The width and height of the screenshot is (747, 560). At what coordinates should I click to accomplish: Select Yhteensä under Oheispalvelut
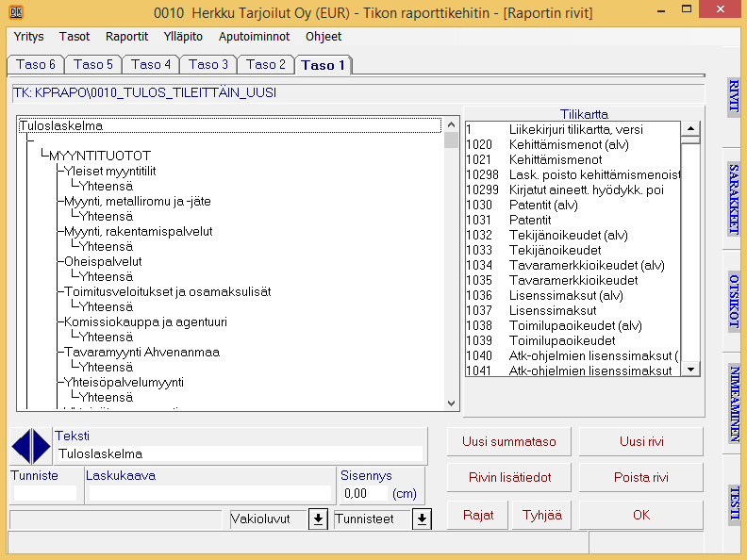[x=106, y=276]
